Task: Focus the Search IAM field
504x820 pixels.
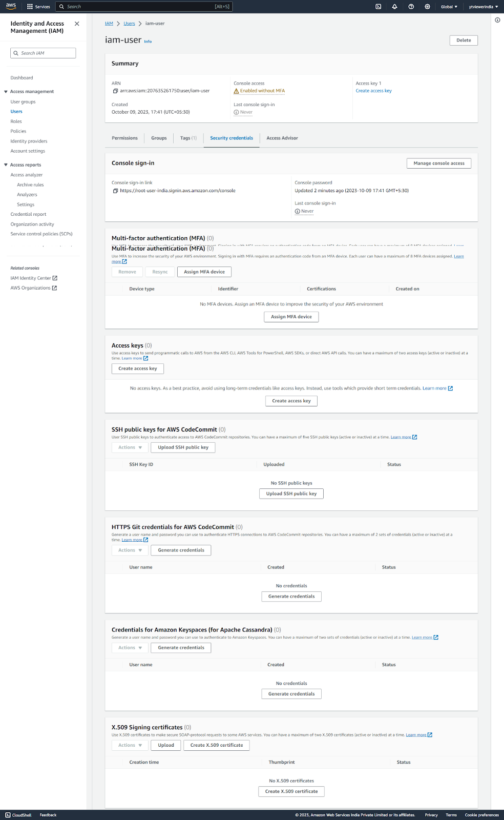Action: [43, 53]
